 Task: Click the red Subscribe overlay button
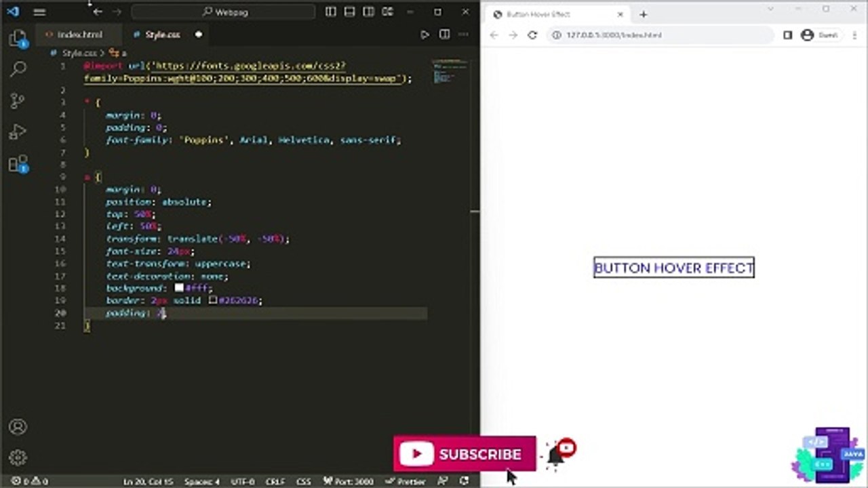tap(465, 454)
